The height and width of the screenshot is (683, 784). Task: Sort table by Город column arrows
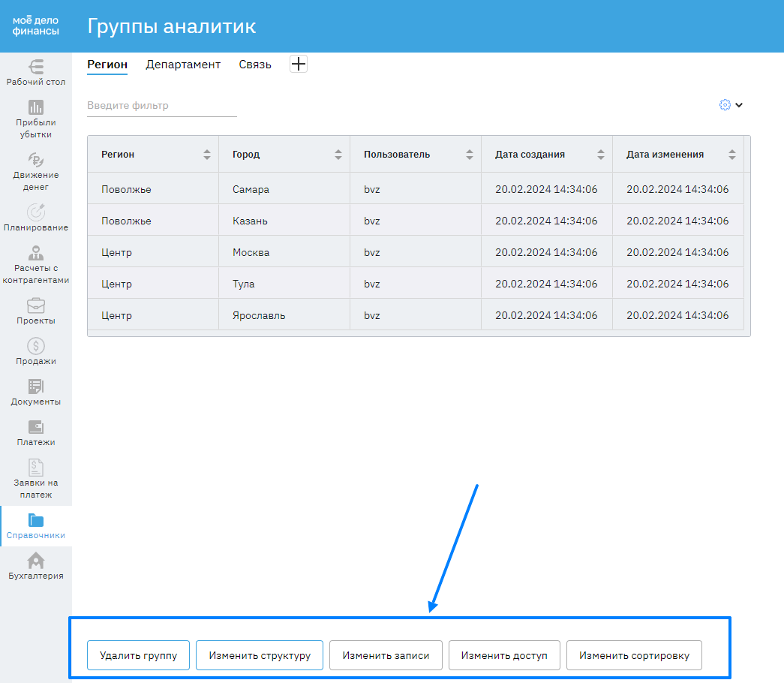(x=338, y=155)
